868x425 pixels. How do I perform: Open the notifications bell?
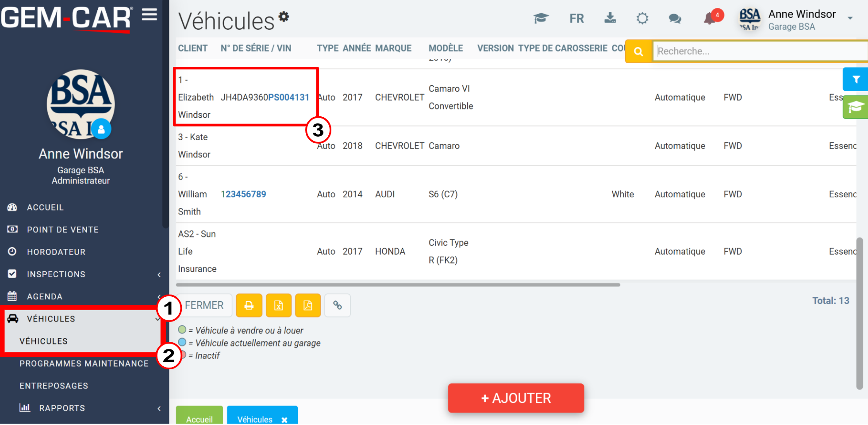coord(710,19)
